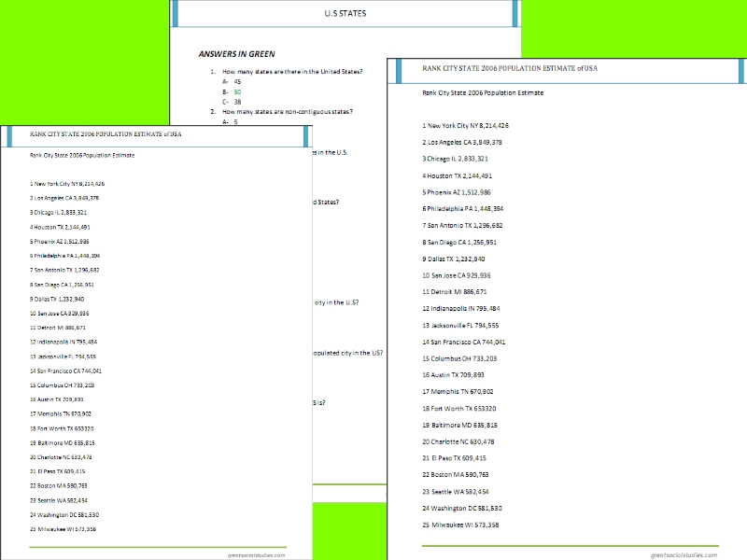The height and width of the screenshot is (560, 747).
Task: Select answer option "C- 38"
Action: [232, 102]
